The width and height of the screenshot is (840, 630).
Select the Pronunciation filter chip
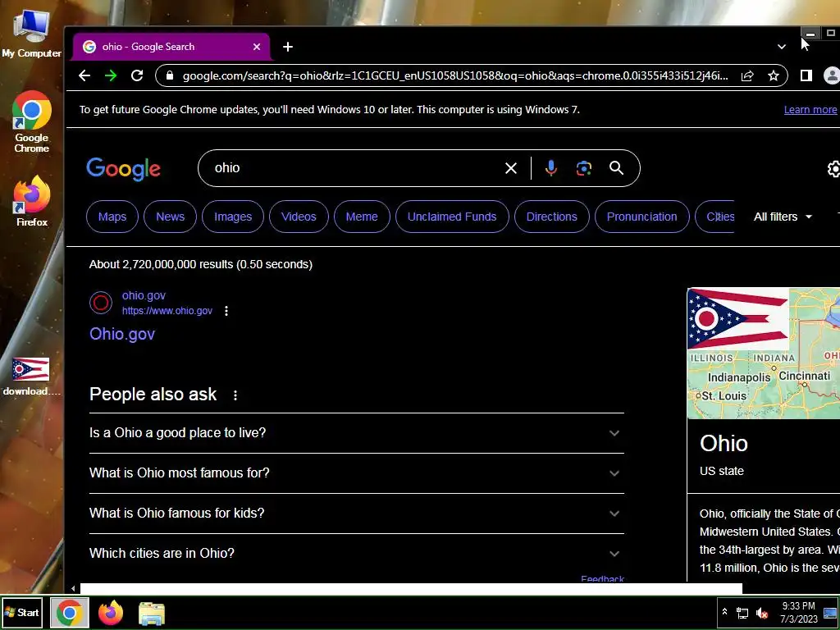tap(641, 217)
